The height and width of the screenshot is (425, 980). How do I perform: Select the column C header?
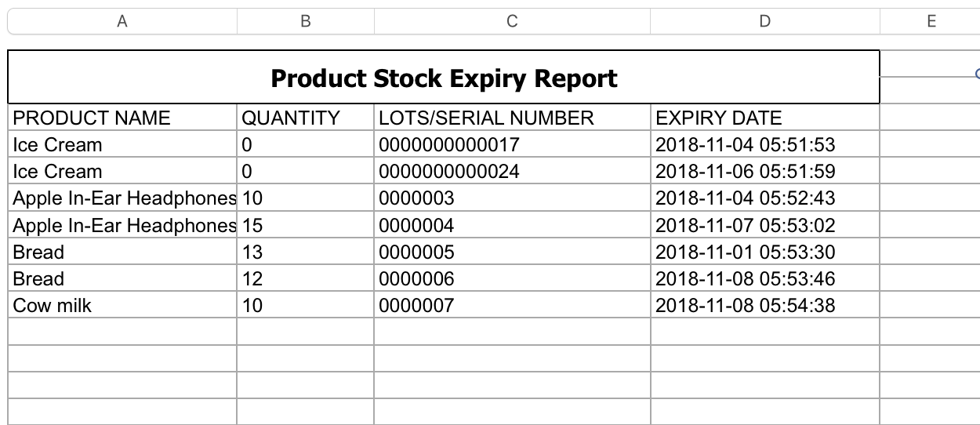click(512, 22)
